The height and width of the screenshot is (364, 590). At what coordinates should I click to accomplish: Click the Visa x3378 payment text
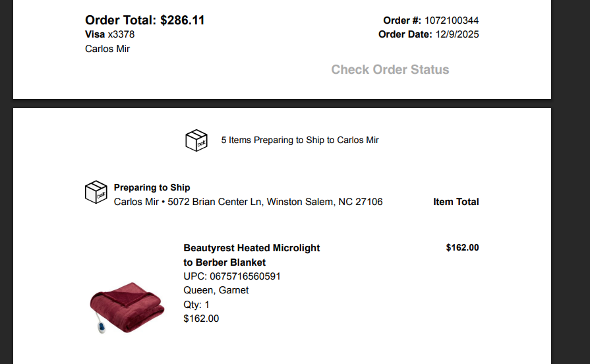[x=109, y=34]
